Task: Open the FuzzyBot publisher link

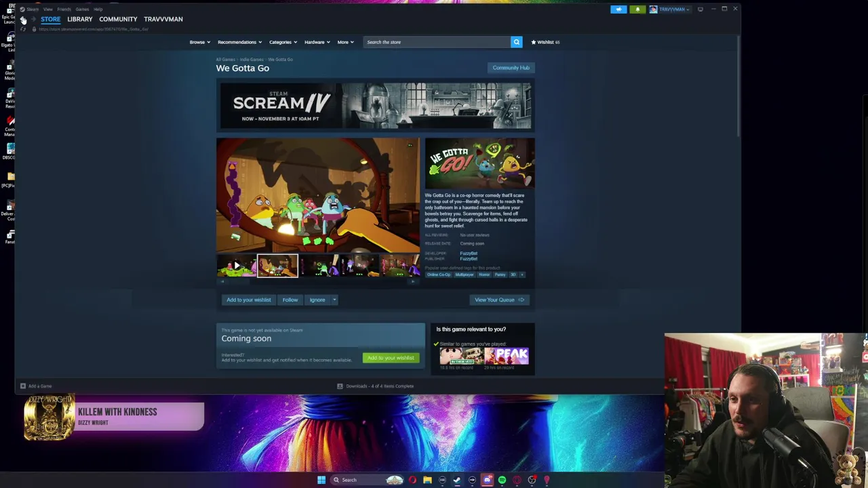Action: [469, 259]
